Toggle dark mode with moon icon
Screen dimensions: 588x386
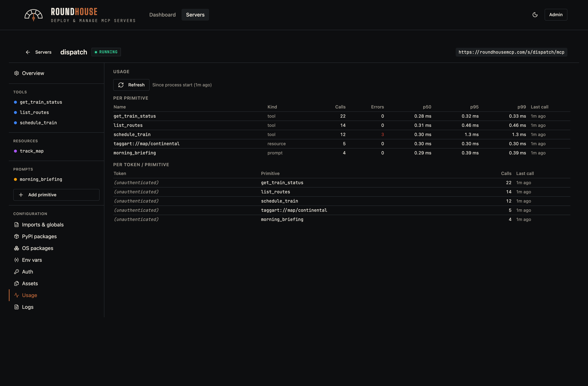coord(535,15)
